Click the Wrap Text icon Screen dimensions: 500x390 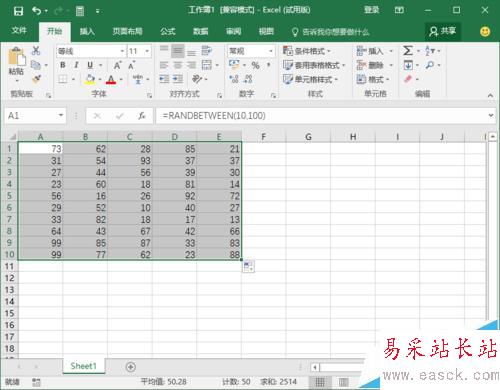[x=207, y=51]
